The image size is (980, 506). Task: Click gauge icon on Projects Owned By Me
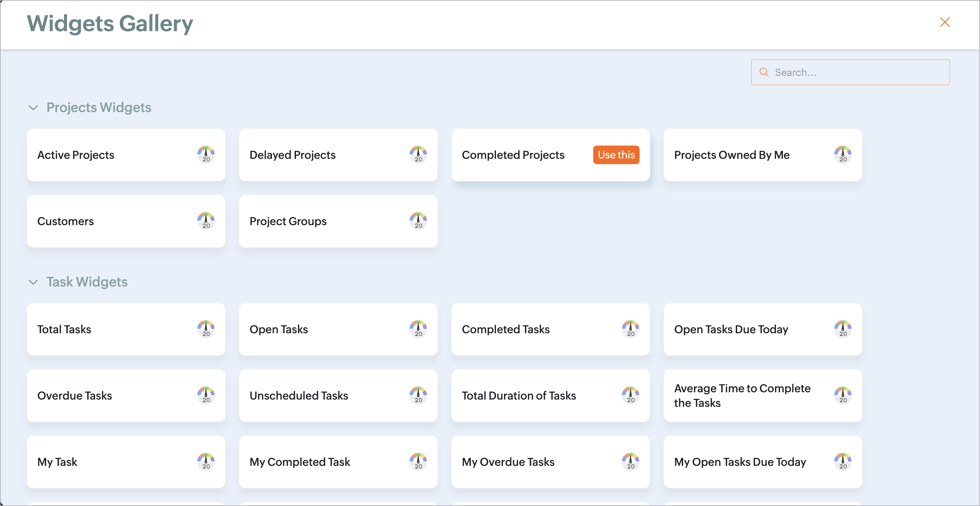(x=843, y=154)
